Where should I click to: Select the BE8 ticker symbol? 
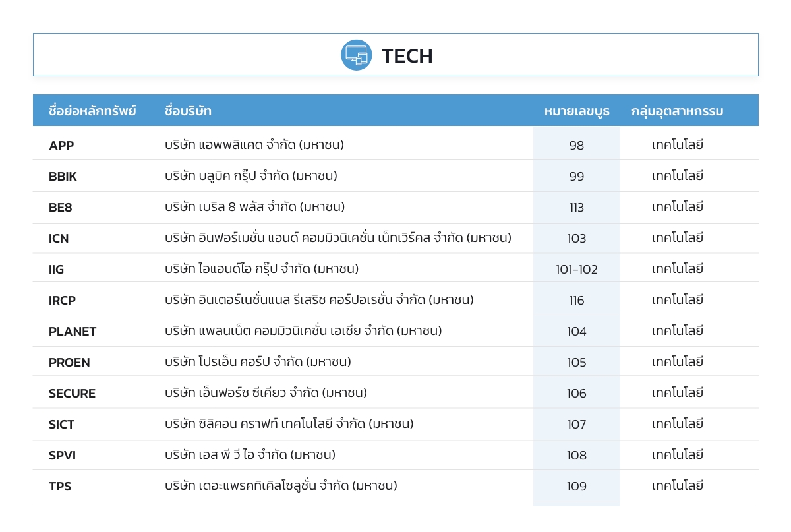(x=61, y=207)
